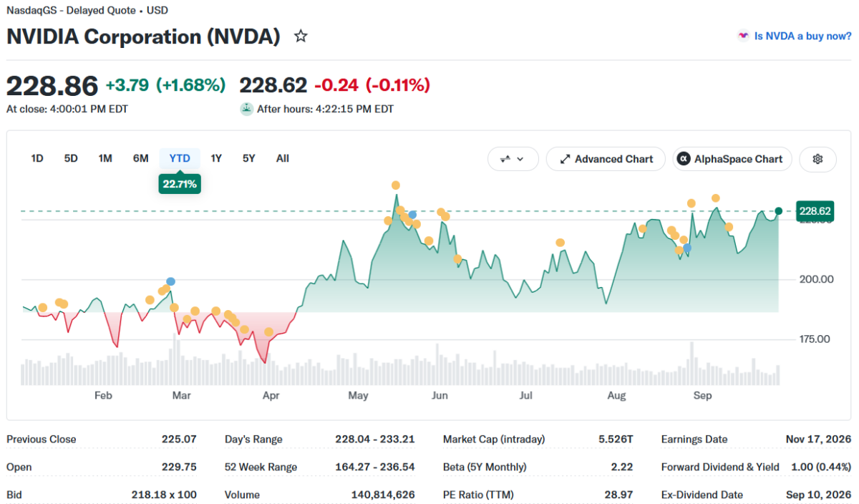The height and width of the screenshot is (504, 859).
Task: Click the Earnings Date Nov 17, 2026
Action: point(818,440)
